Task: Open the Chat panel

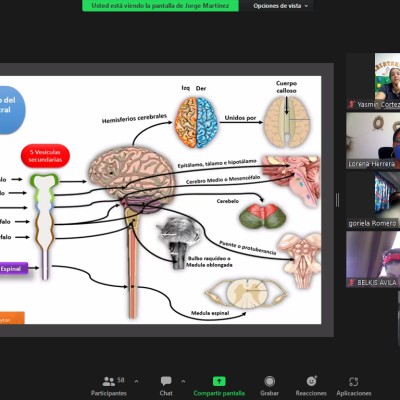Action: [x=166, y=386]
